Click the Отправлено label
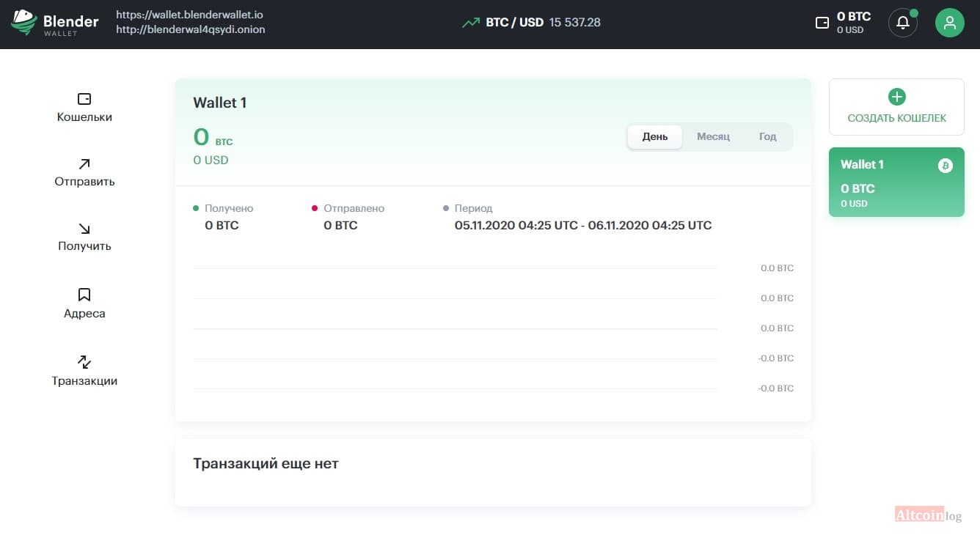Screen dimensions: 980x538 [x=354, y=208]
